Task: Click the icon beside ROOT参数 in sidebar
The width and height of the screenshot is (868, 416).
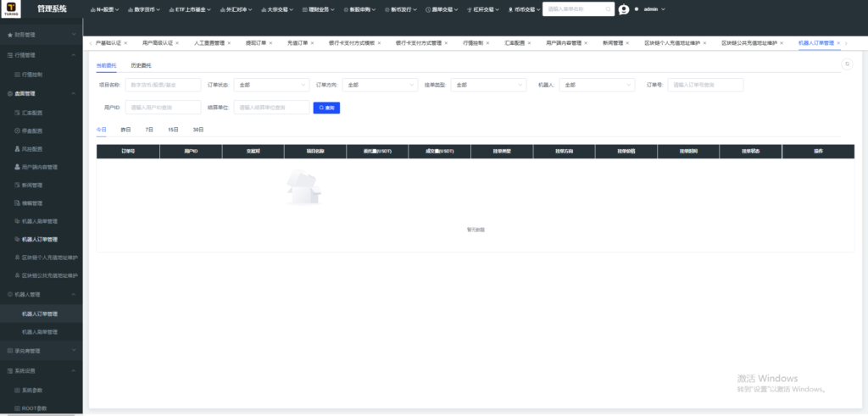Action: 17,408
